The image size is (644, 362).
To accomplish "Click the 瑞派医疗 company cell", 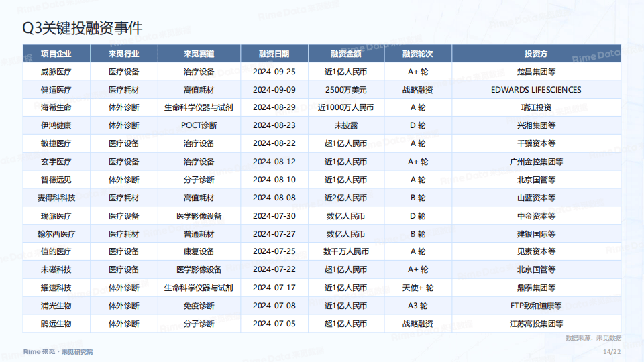I will pos(56,216).
